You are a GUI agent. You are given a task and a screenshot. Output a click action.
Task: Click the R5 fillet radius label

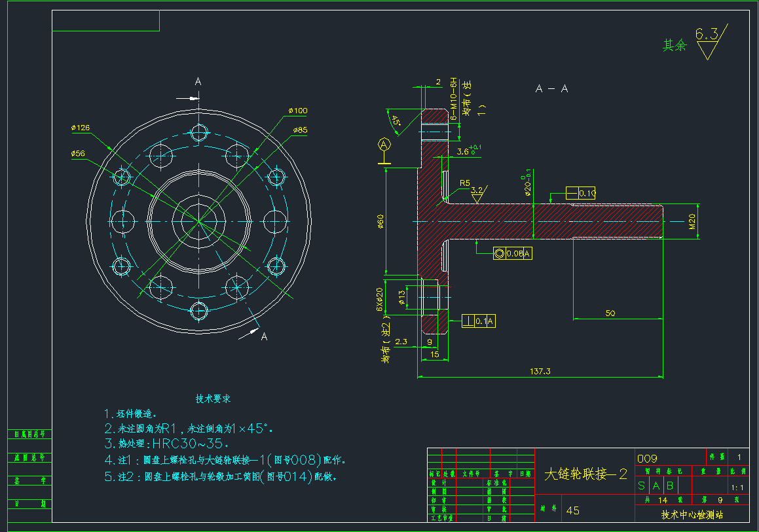click(x=465, y=183)
